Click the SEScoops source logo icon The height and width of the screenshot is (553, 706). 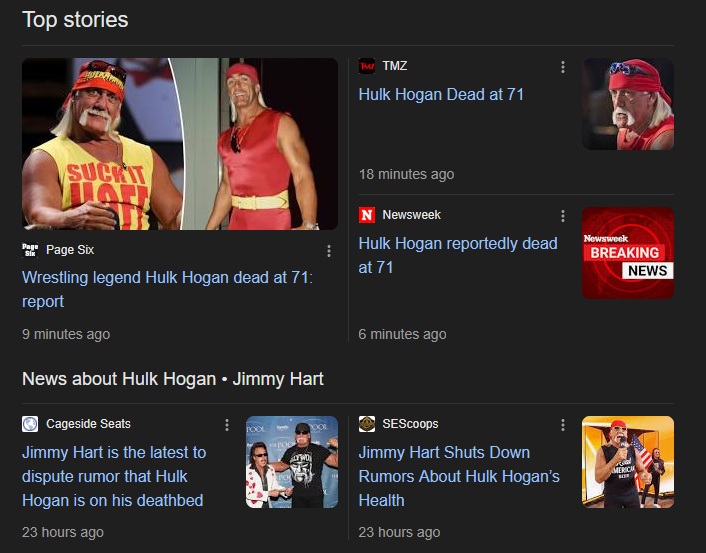367,424
